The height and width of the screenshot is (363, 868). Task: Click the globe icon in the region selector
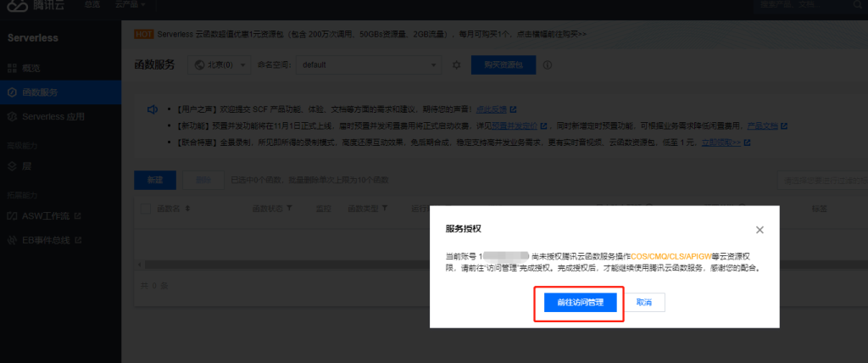coord(200,64)
